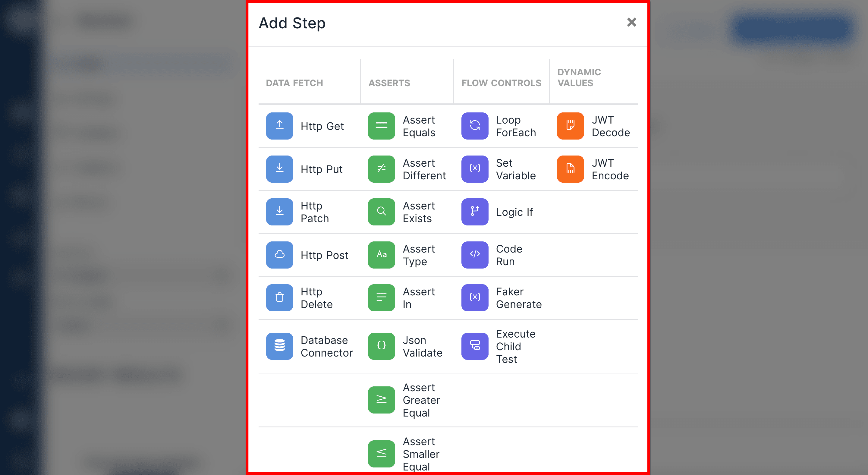The height and width of the screenshot is (475, 868).
Task: Pick the Assert Equals label
Action: [x=419, y=126]
